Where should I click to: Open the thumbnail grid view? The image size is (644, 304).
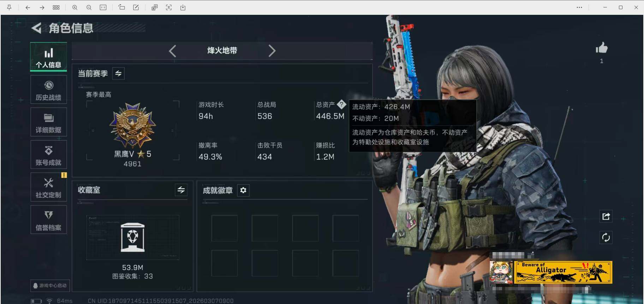pyautogui.click(x=56, y=7)
